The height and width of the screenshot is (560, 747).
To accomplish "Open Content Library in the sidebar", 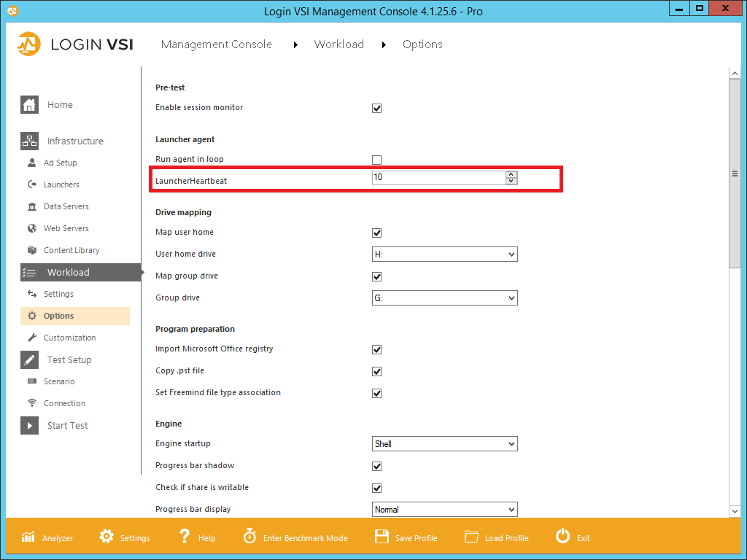I will 71,251.
